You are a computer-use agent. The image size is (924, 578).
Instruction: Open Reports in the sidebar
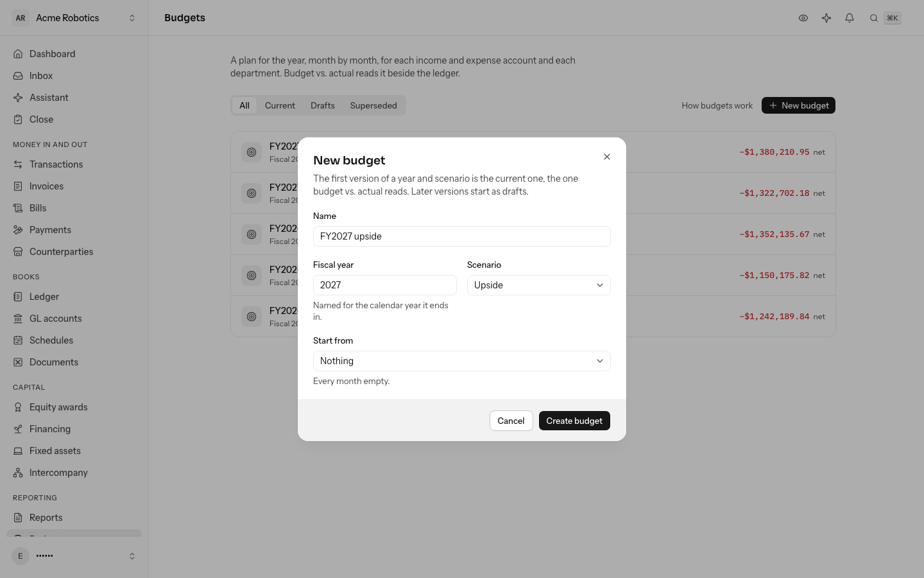coord(74,518)
